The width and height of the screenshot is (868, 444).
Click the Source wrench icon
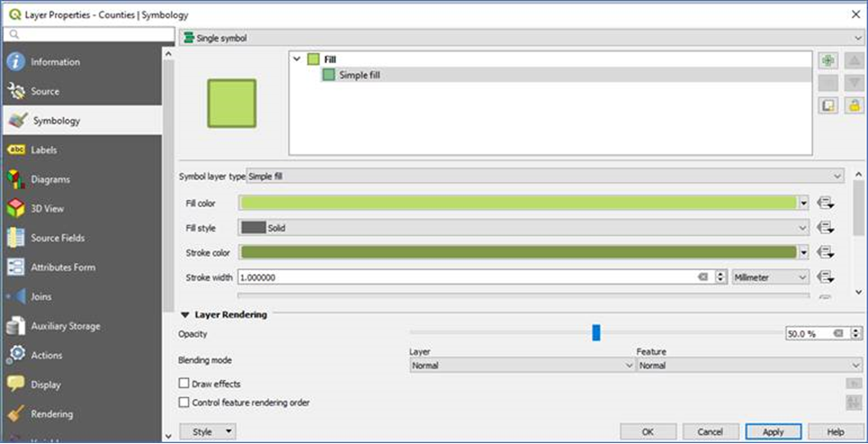tap(16, 91)
